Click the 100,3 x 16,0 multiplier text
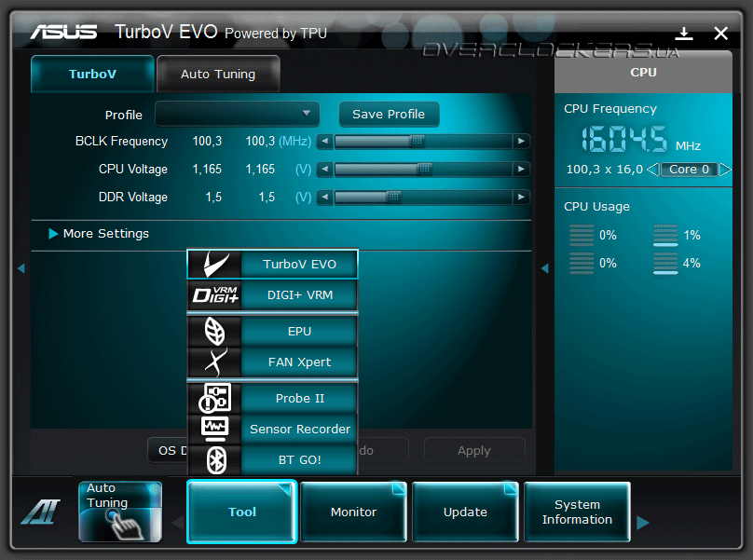This screenshot has width=753, height=560. point(604,170)
